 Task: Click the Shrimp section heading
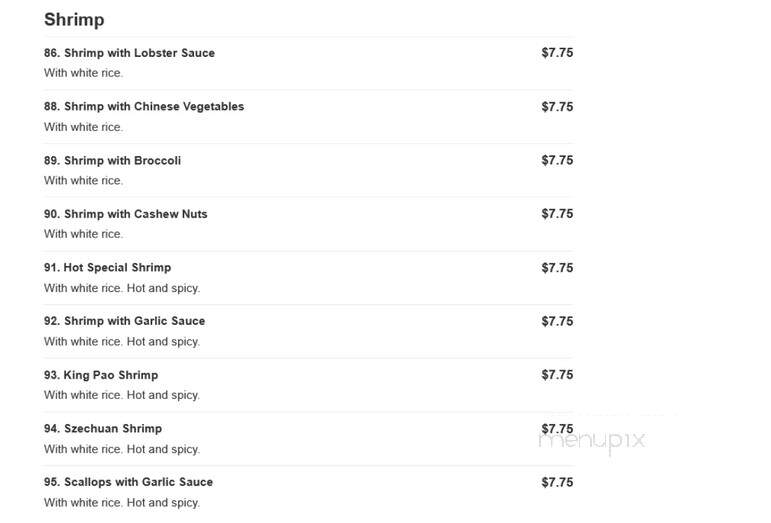pos(74,20)
